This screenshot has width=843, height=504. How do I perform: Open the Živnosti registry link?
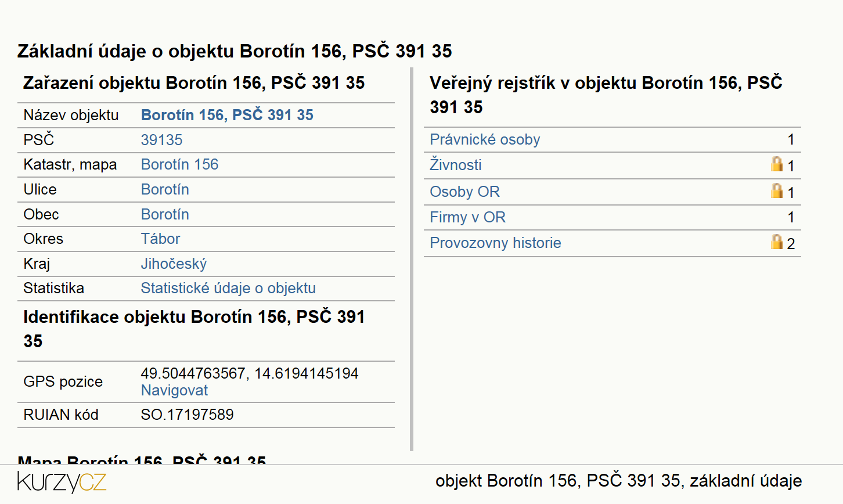pyautogui.click(x=456, y=165)
